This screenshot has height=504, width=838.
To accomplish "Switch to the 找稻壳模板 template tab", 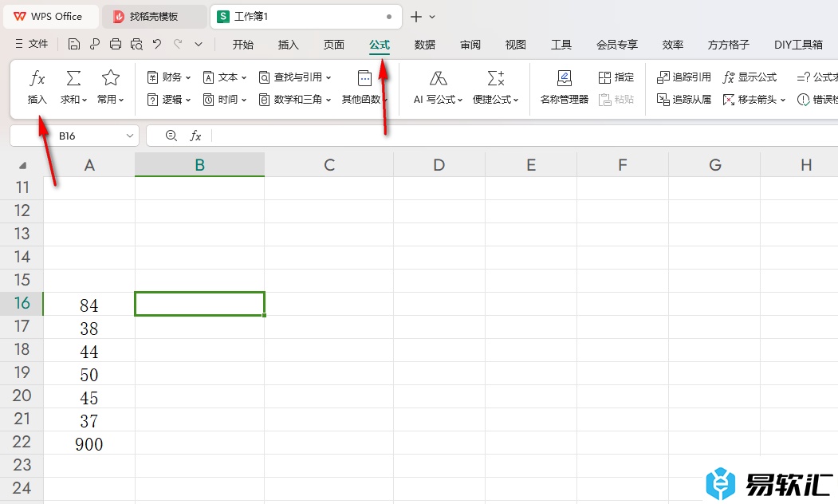I will (x=154, y=17).
